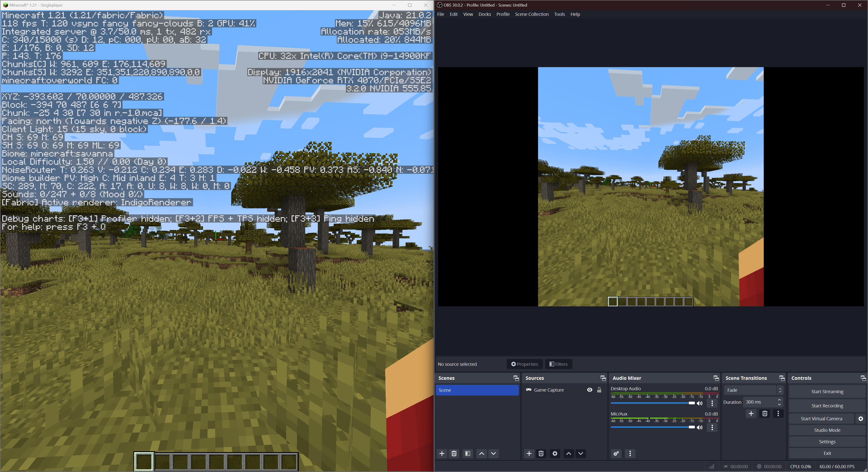
Task: Open scene filters icon in Scenes dock
Action: [x=467, y=453]
